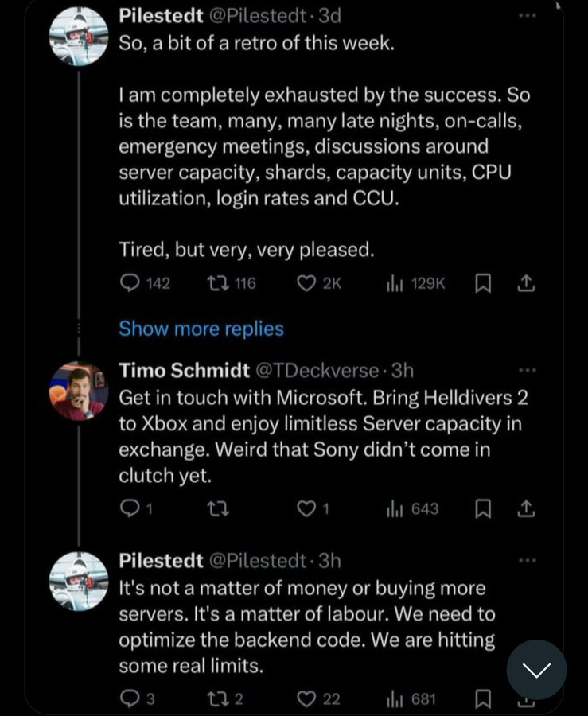Image resolution: width=588 pixels, height=716 pixels.
Task: Reply to Pilestedt's tweet with 3 comments
Action: (138, 699)
